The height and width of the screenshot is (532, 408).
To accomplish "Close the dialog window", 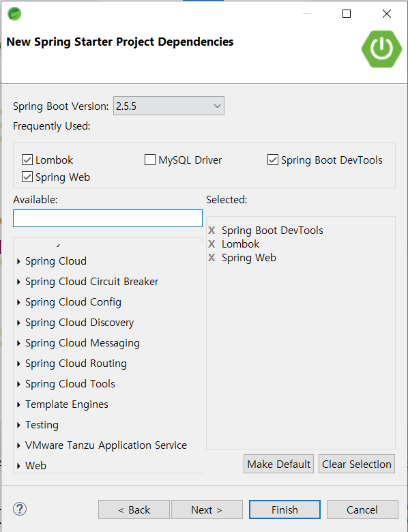I will click(387, 14).
